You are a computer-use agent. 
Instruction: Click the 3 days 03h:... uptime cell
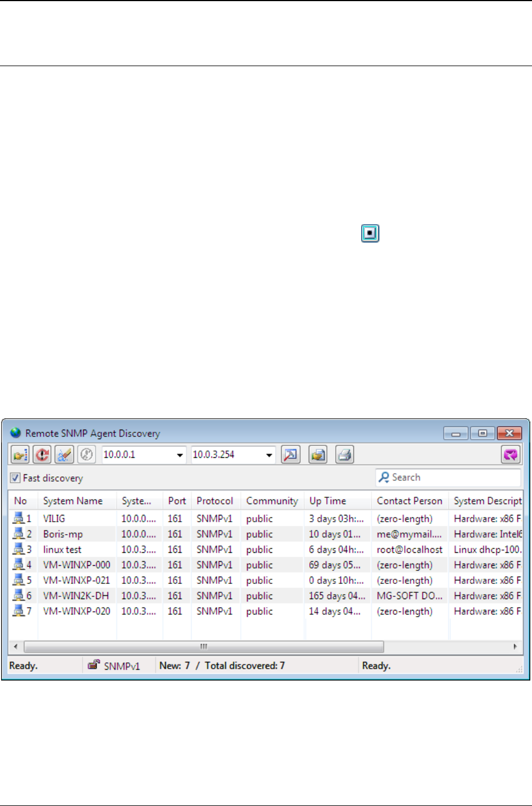click(x=336, y=518)
